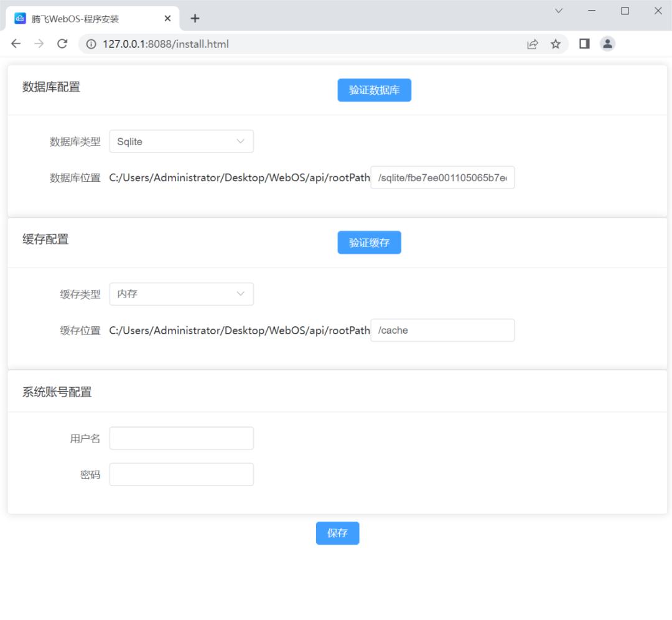This screenshot has width=672, height=620.
Task: Click the browser forward navigation arrow
Action: pyautogui.click(x=37, y=44)
